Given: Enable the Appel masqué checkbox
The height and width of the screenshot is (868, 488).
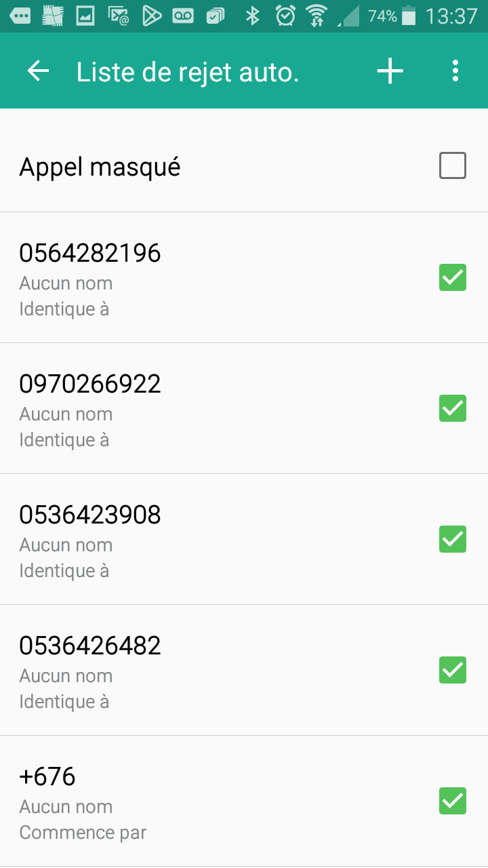Looking at the screenshot, I should 453,165.
